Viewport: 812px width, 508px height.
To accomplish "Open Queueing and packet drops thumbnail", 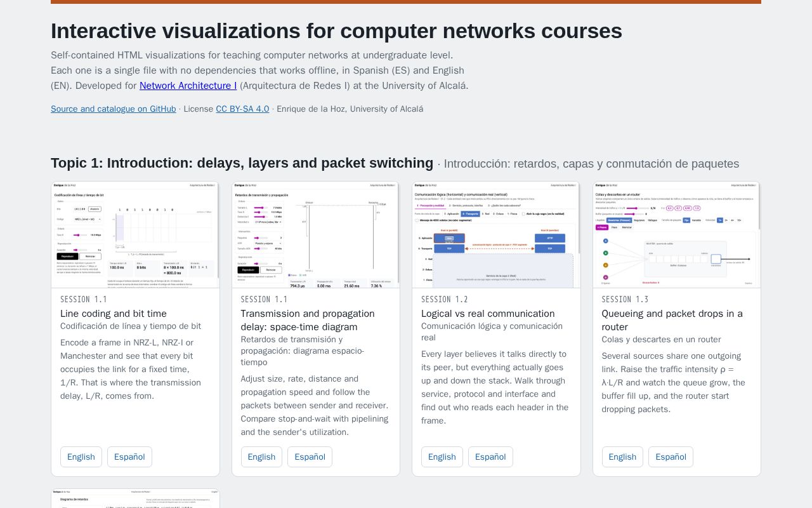I will point(677,235).
